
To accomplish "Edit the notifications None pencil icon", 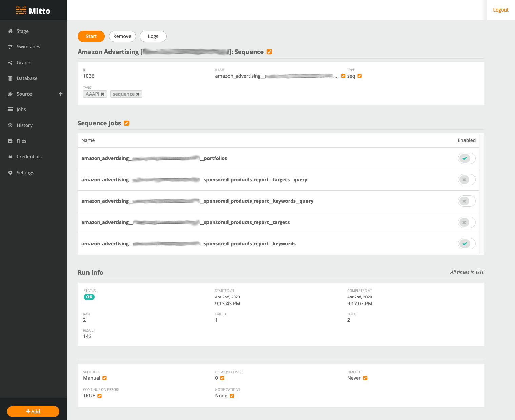I will 232,396.
